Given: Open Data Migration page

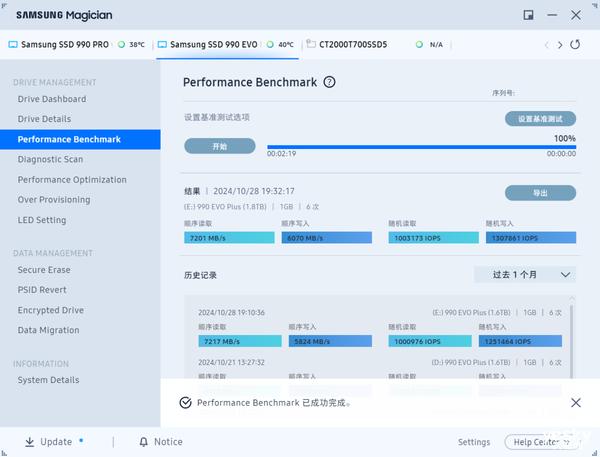Looking at the screenshot, I should click(x=48, y=330).
